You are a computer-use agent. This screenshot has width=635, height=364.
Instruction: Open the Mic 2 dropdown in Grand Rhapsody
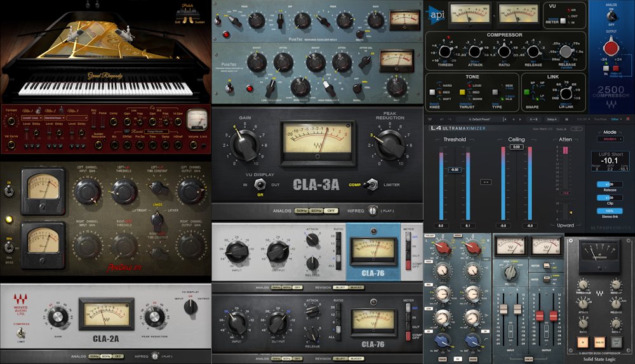tap(55, 118)
